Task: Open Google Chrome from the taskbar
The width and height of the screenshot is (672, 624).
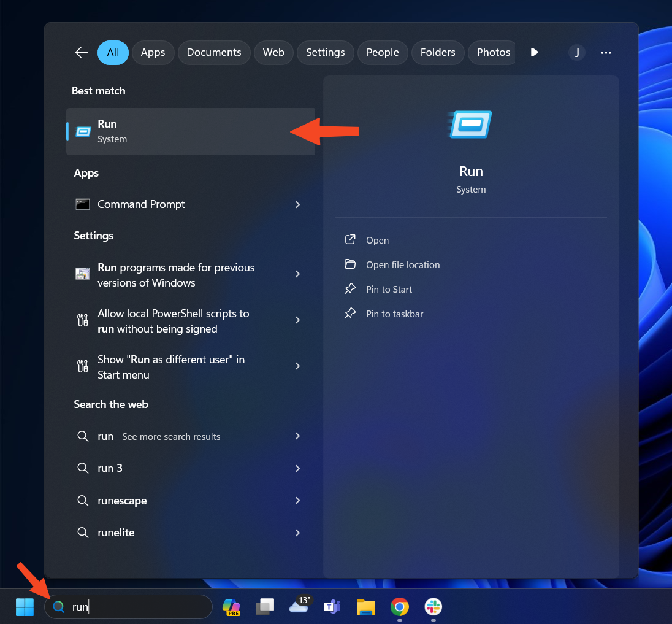Action: 399,606
